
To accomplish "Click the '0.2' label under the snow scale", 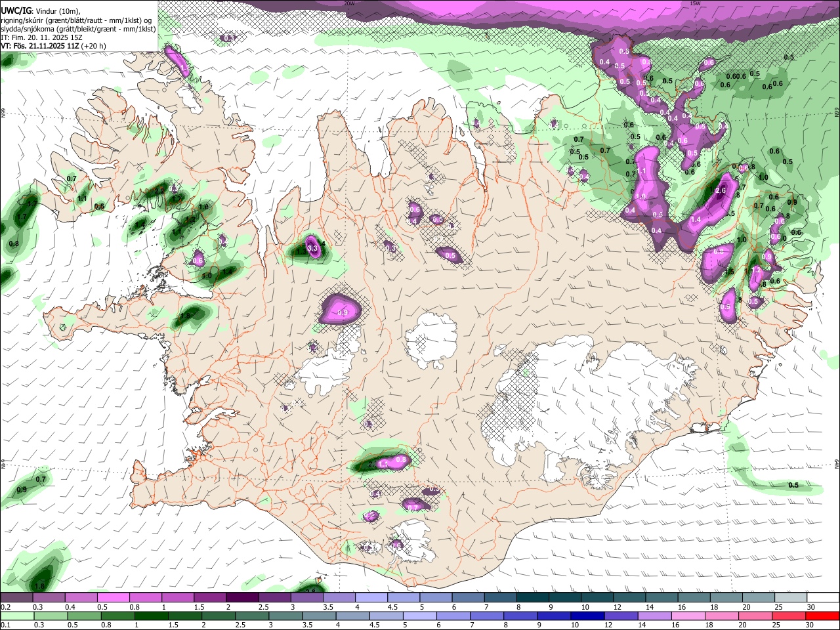I will tap(4, 607).
